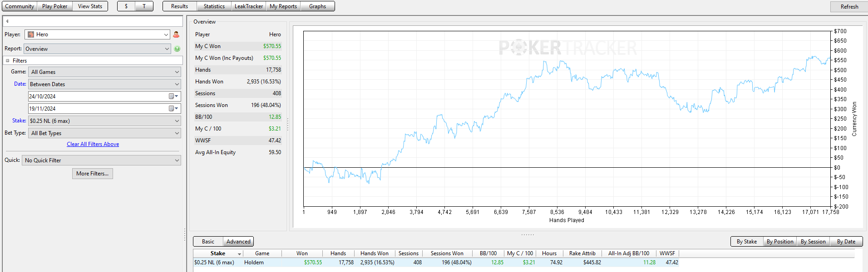Open the Player dropdown showing Hero
Viewport: 868px width, 272px height.
coord(97,34)
